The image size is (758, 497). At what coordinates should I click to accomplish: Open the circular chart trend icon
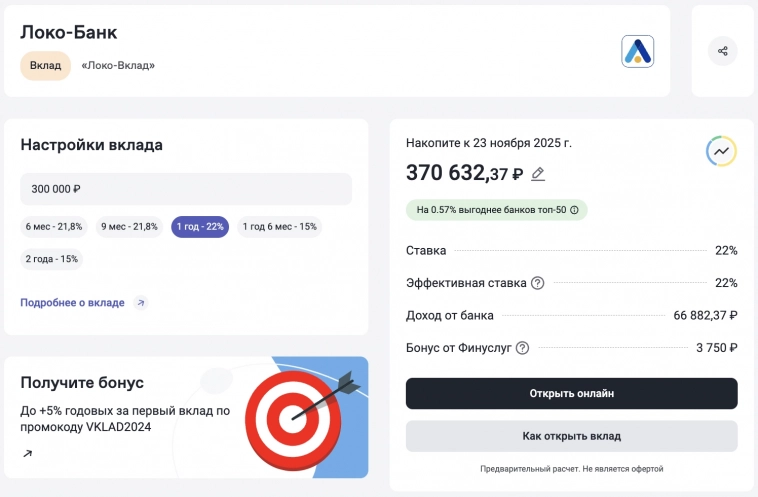click(721, 151)
